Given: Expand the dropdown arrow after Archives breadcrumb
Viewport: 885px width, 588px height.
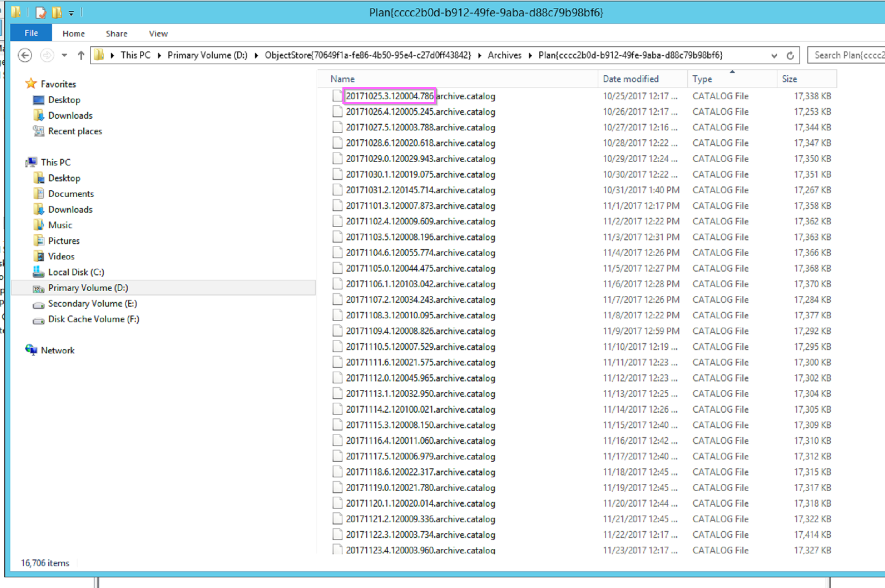Looking at the screenshot, I should (x=530, y=55).
